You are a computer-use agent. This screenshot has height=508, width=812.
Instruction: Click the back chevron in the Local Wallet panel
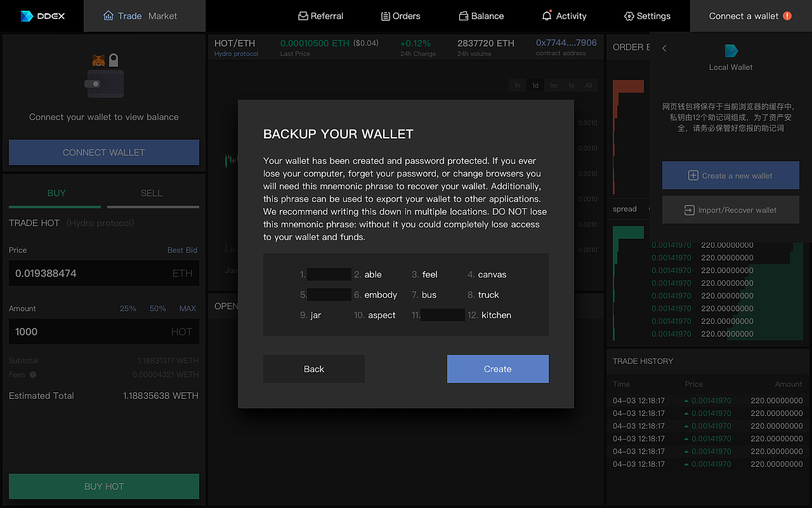pyautogui.click(x=664, y=48)
